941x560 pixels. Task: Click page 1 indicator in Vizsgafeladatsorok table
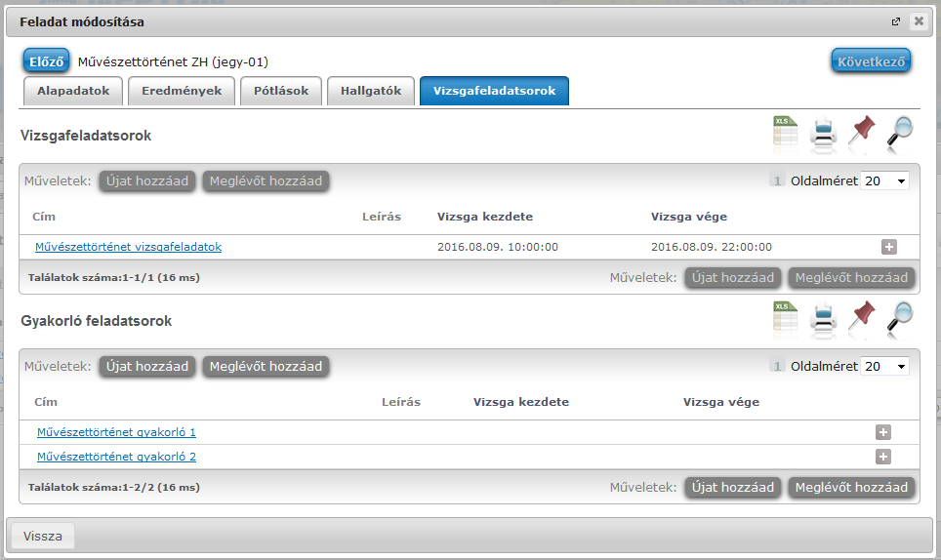777,181
